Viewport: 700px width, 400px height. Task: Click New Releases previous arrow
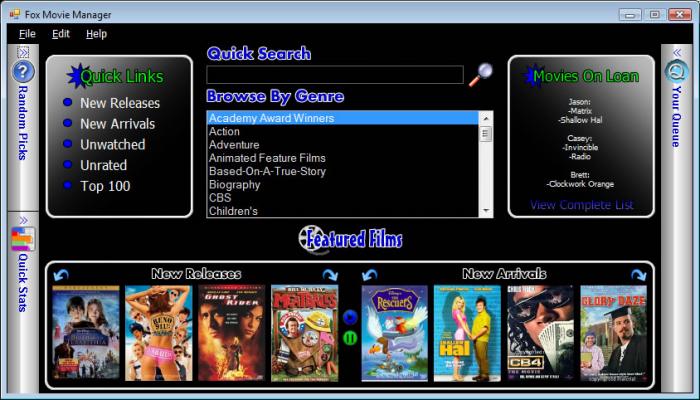click(x=61, y=275)
